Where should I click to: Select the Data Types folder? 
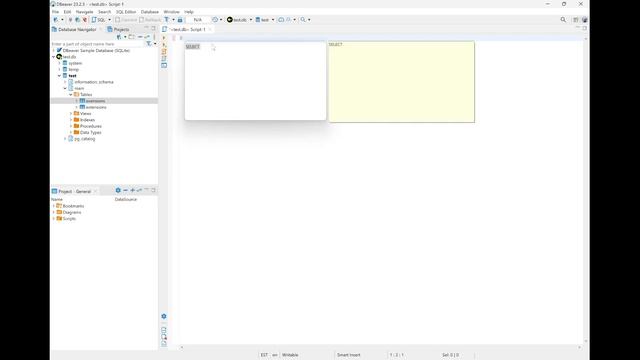point(90,132)
